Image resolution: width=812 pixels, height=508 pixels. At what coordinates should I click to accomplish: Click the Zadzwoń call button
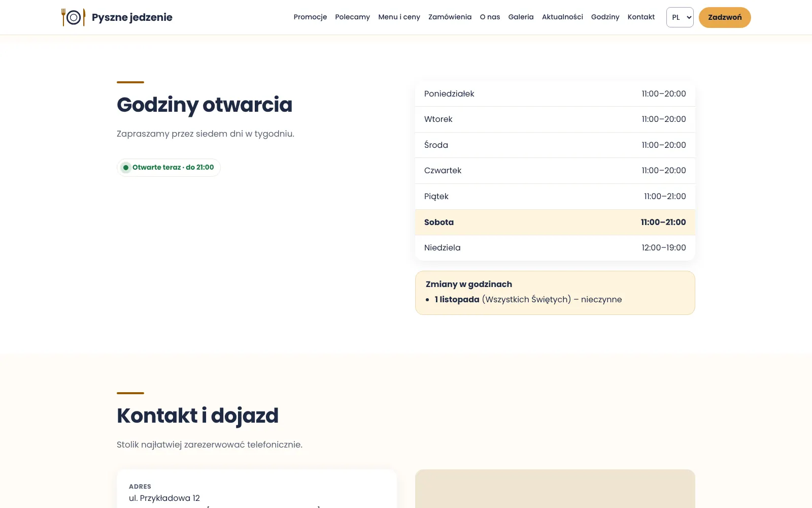725,17
